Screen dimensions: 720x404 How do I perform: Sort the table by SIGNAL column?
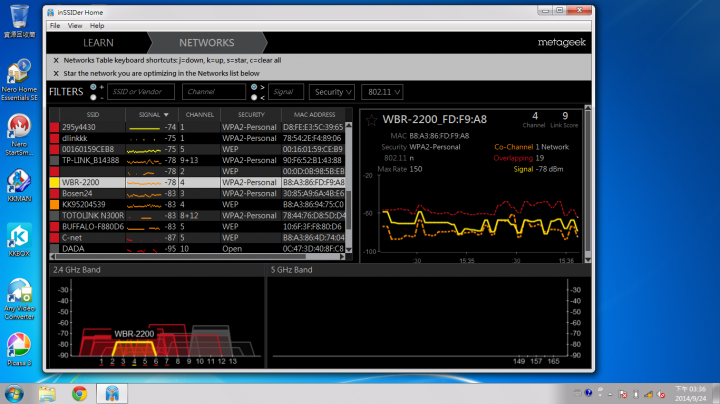[x=153, y=114]
